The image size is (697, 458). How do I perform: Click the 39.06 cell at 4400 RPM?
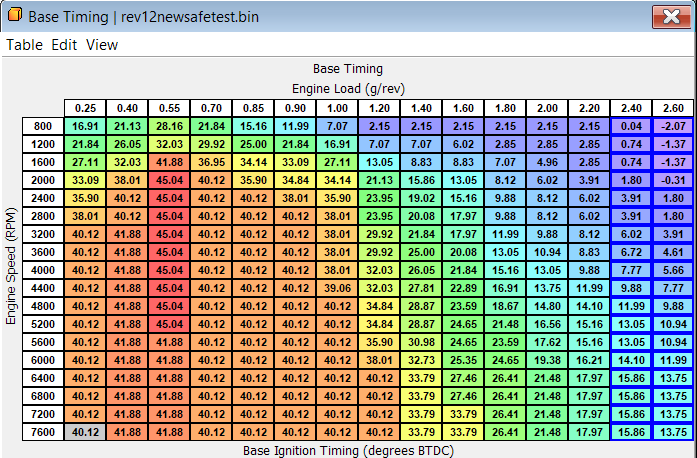[337, 287]
